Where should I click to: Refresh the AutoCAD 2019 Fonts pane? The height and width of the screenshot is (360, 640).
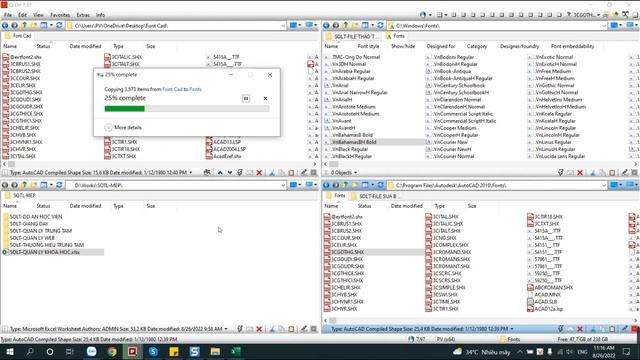[380, 185]
